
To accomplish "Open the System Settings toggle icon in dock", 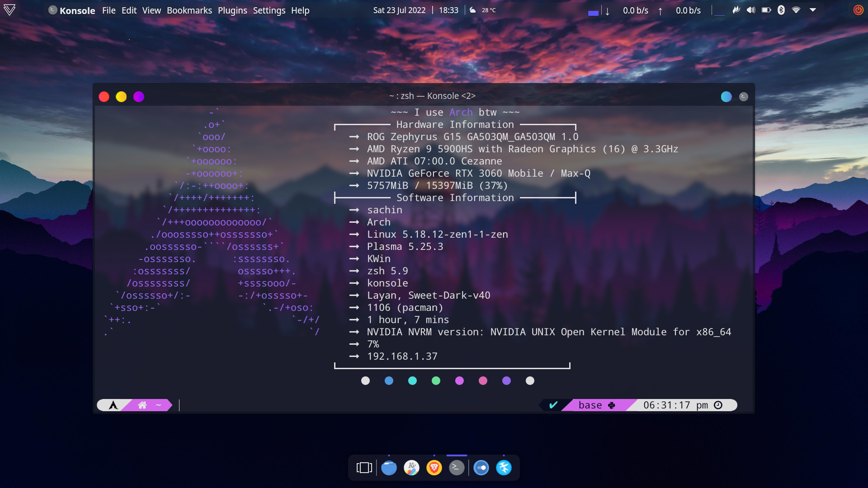I will click(x=481, y=468).
